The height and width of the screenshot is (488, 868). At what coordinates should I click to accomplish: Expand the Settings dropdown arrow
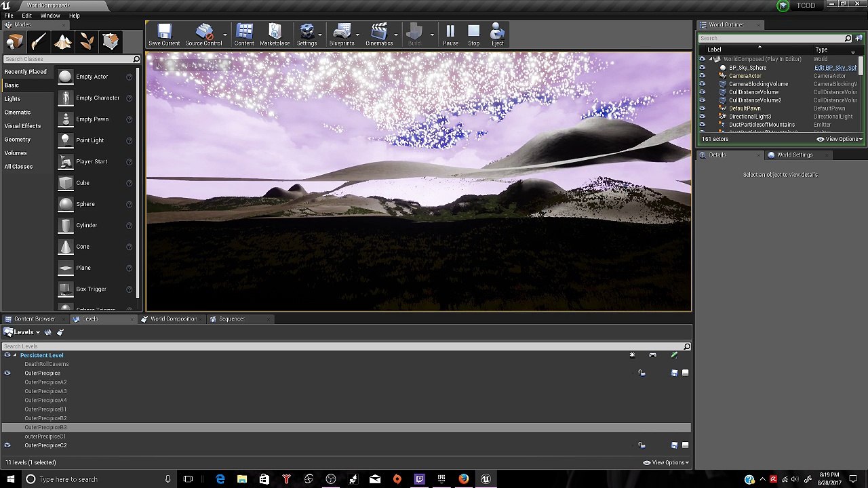pos(320,35)
